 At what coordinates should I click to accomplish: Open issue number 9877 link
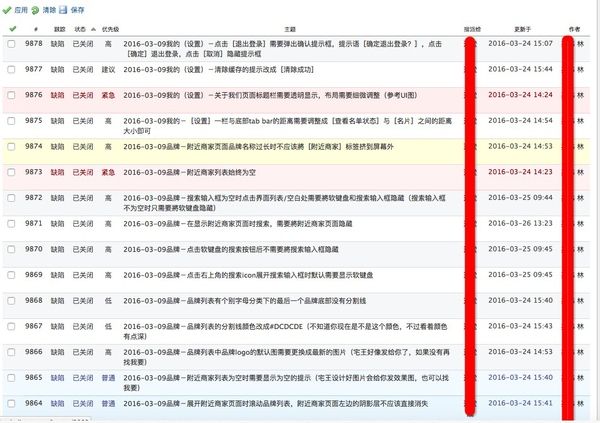point(34,69)
